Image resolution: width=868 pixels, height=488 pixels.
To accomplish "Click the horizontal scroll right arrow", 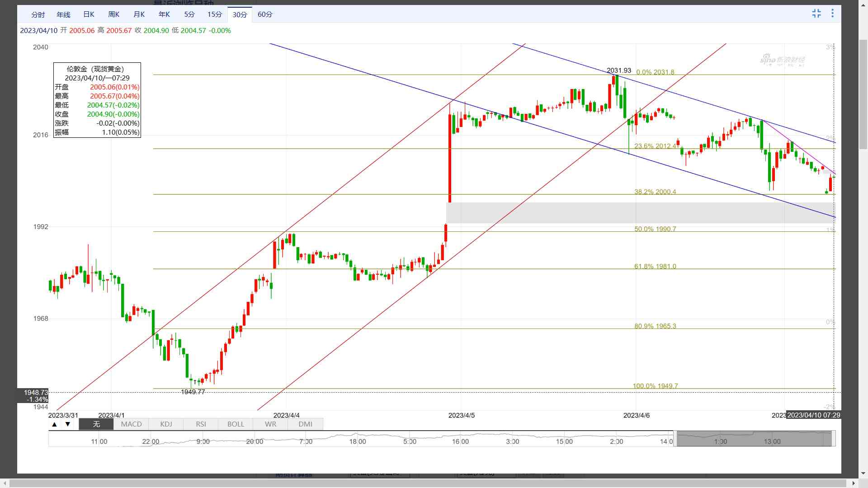I will click(x=854, y=483).
